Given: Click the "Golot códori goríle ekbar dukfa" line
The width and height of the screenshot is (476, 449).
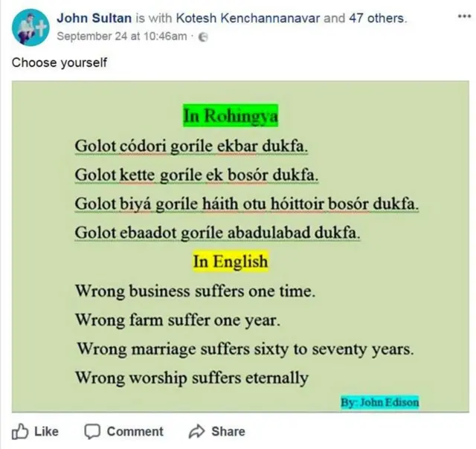Looking at the screenshot, I should (191, 146).
